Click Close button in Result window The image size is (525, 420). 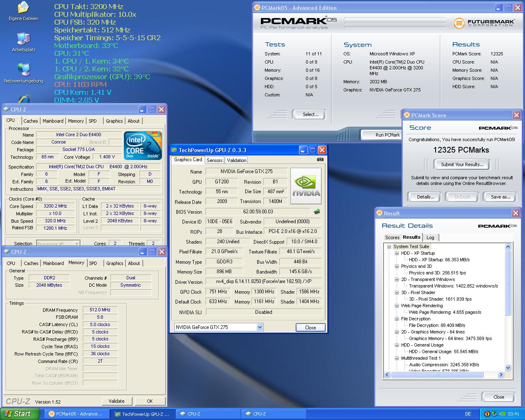pos(499,397)
